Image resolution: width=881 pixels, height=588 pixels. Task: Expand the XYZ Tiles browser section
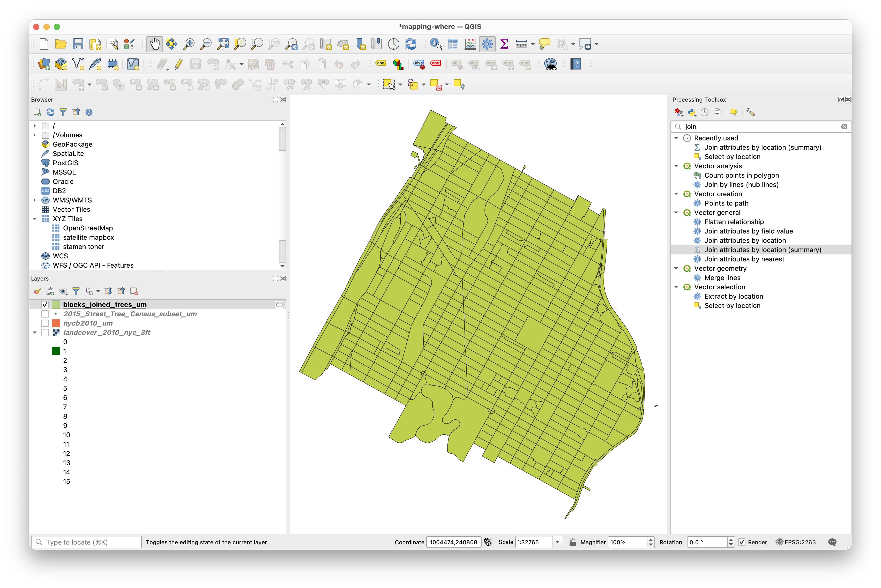pyautogui.click(x=34, y=218)
